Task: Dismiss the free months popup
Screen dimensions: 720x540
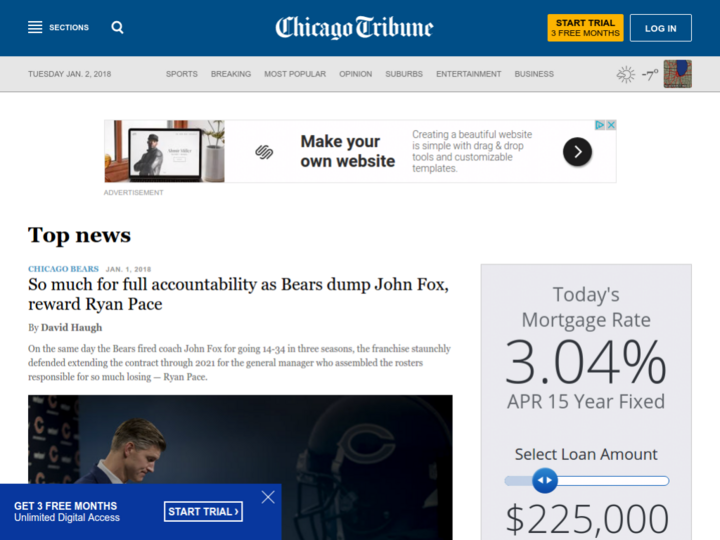Action: pos(268,497)
